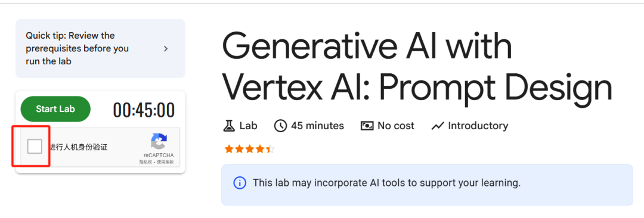The height and width of the screenshot is (218, 644).
Task: Click the money icon beside No cost
Action: 367,126
